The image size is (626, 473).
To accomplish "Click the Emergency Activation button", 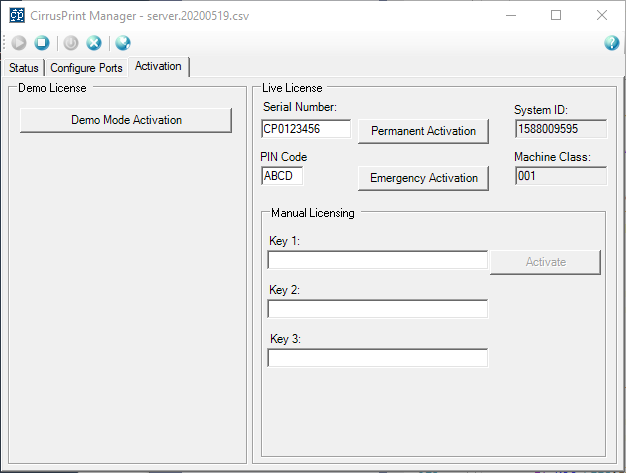I will click(423, 178).
